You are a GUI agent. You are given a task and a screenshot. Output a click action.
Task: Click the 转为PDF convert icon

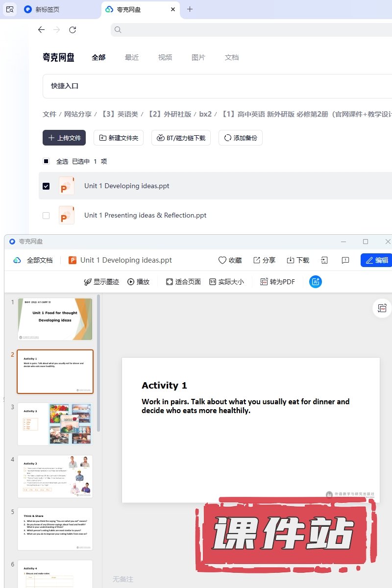pyautogui.click(x=264, y=282)
